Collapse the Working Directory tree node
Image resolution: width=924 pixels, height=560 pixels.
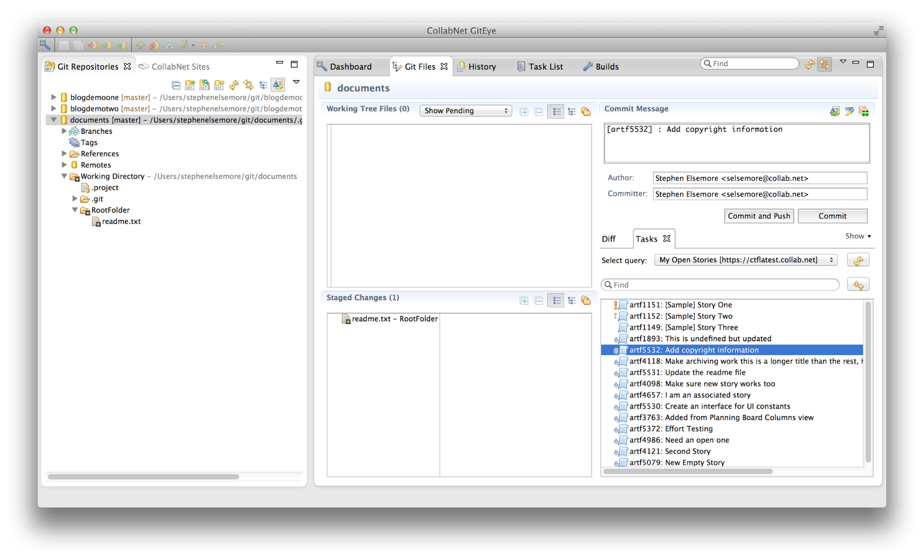[64, 176]
